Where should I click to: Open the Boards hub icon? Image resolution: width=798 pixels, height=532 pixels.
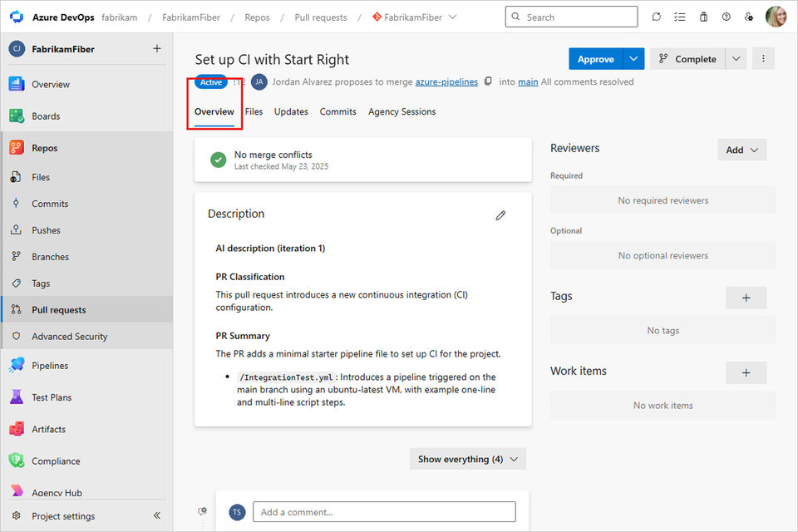click(x=17, y=116)
